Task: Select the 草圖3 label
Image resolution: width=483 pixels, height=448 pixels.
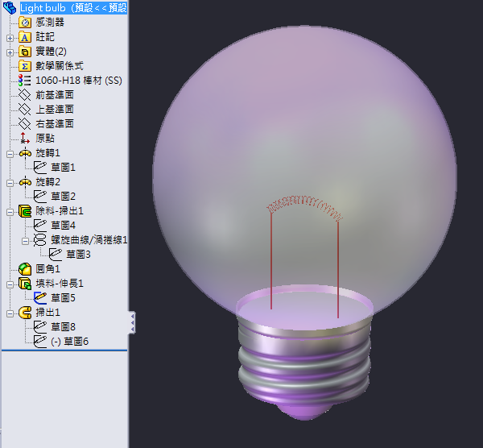Action: coord(79,255)
